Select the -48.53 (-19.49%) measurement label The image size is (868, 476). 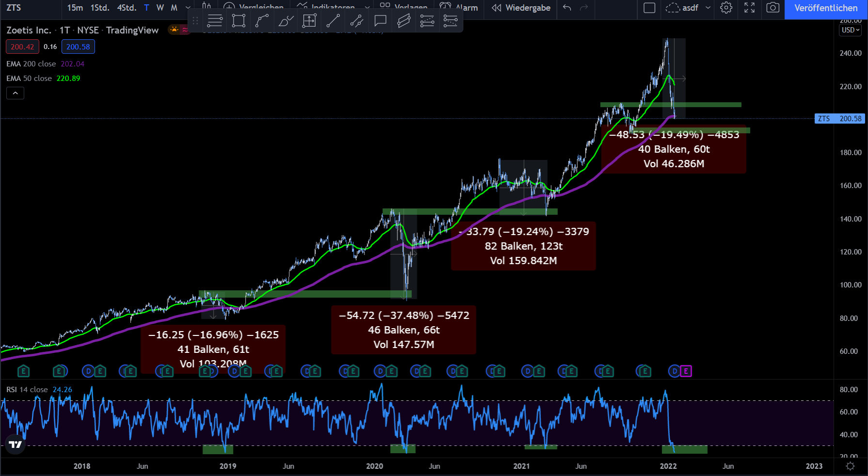[x=674, y=149]
